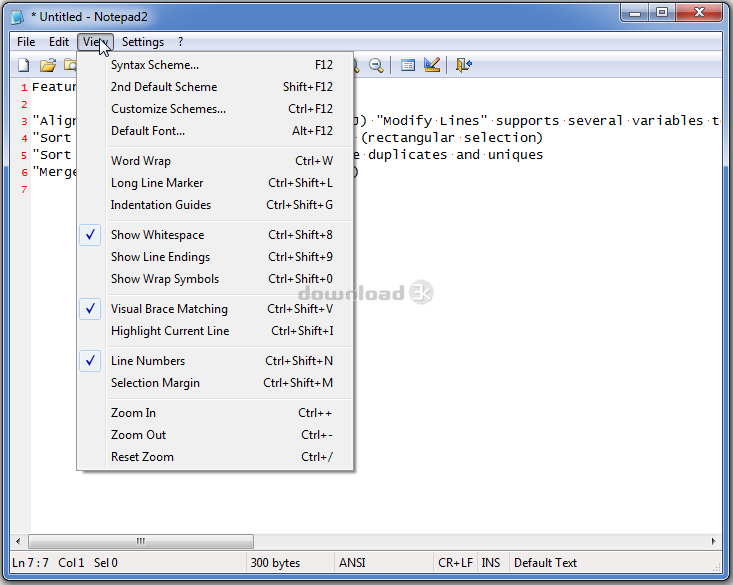Image resolution: width=733 pixels, height=585 pixels.
Task: Open the Edit menu
Action: 59,42
